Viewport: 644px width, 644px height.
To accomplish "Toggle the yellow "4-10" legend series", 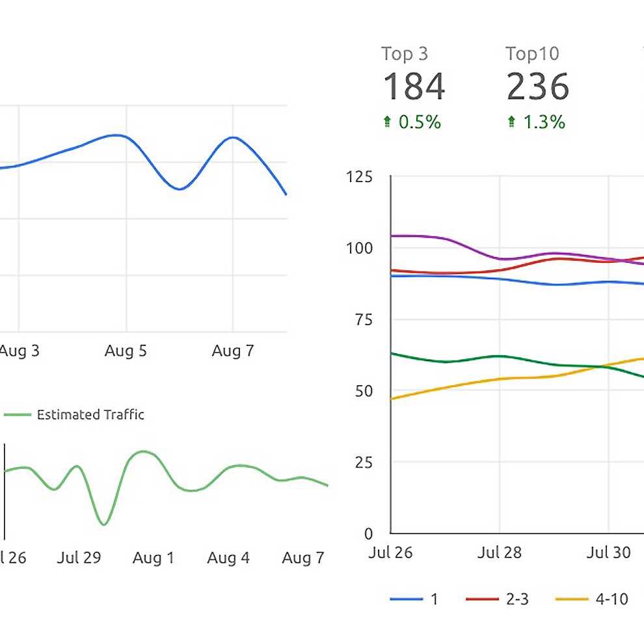I will click(x=611, y=599).
